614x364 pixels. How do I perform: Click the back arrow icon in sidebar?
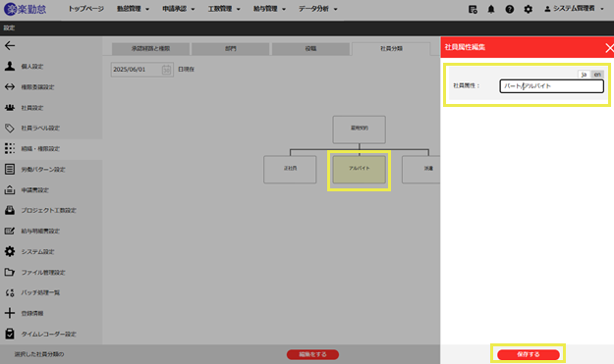click(x=10, y=46)
